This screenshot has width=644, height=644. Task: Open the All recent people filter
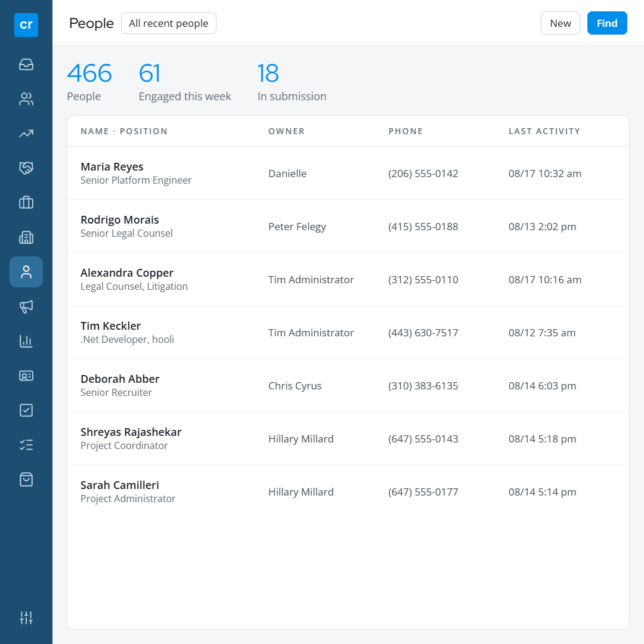168,23
